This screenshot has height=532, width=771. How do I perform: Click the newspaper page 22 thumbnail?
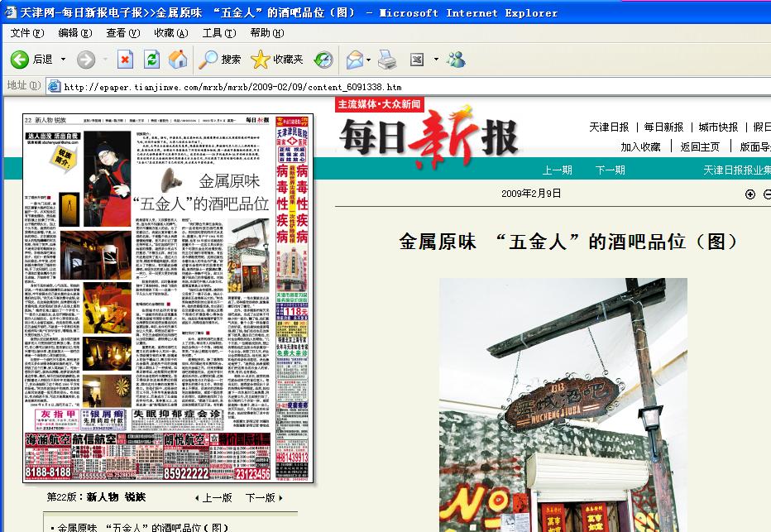pos(168,299)
